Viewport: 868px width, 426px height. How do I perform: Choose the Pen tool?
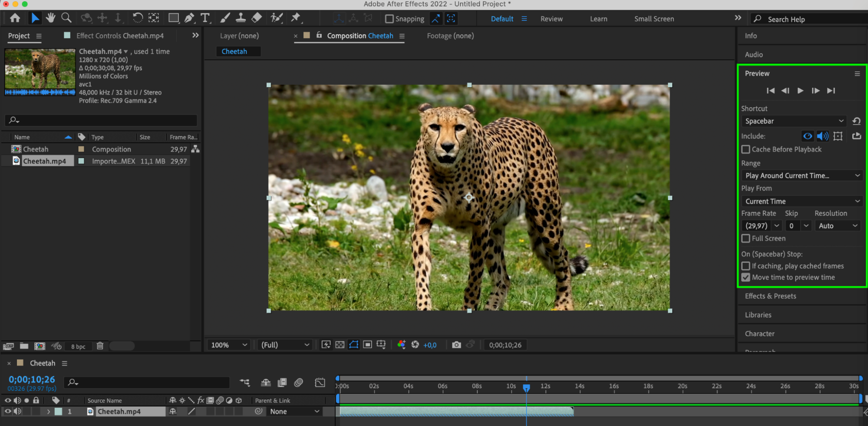click(x=189, y=18)
